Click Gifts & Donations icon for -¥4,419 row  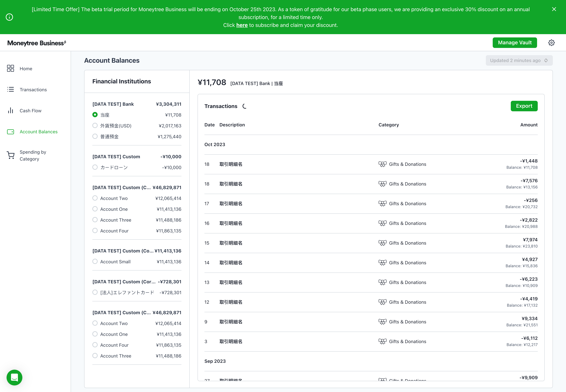[382, 302]
